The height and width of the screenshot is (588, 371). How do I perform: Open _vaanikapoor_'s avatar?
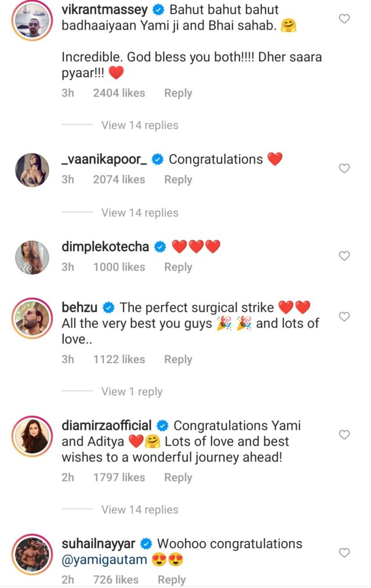31,170
